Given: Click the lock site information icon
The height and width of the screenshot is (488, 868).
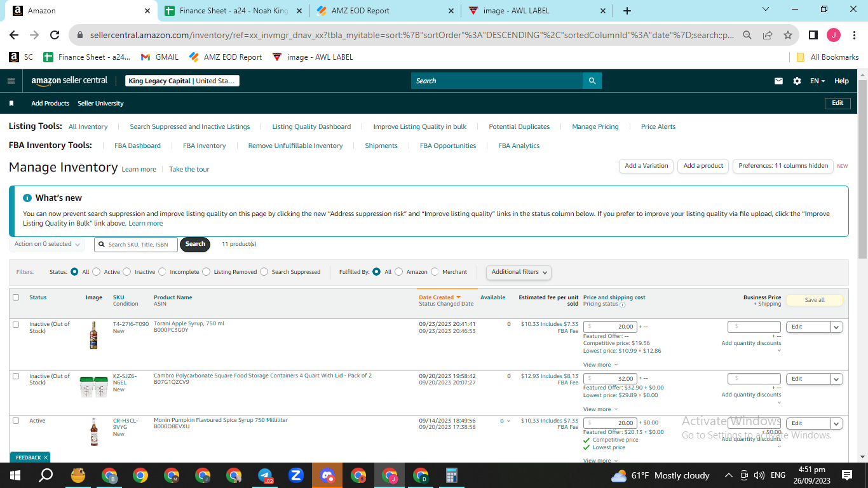Looking at the screenshot, I should pyautogui.click(x=81, y=36).
